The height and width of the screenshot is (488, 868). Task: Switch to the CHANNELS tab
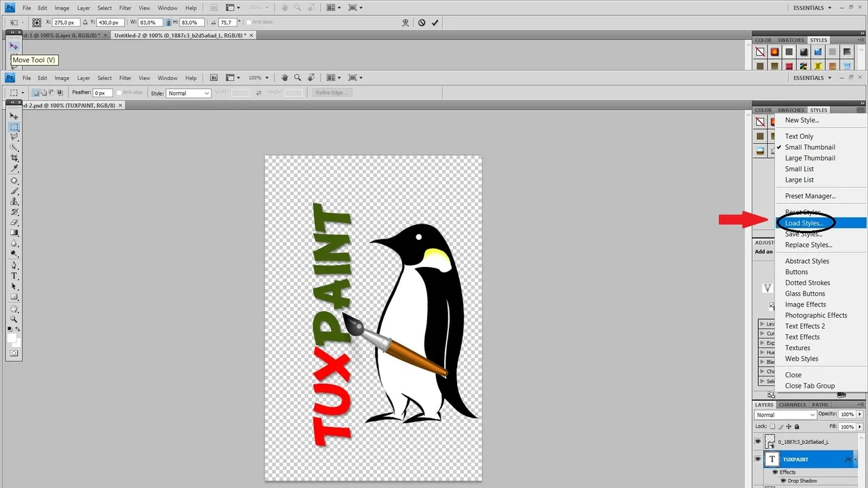(x=792, y=405)
